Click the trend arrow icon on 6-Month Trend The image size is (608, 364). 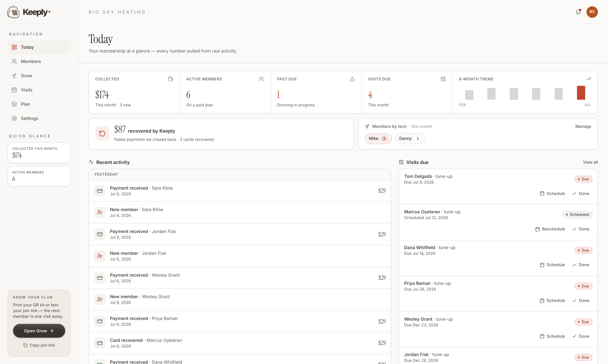coord(588,79)
